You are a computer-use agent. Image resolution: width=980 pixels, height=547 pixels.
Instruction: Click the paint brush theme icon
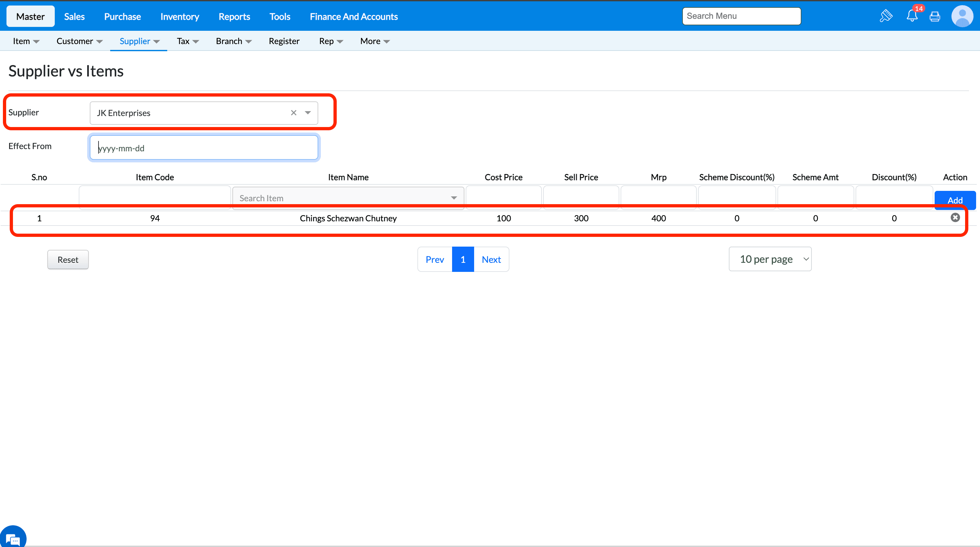[886, 16]
